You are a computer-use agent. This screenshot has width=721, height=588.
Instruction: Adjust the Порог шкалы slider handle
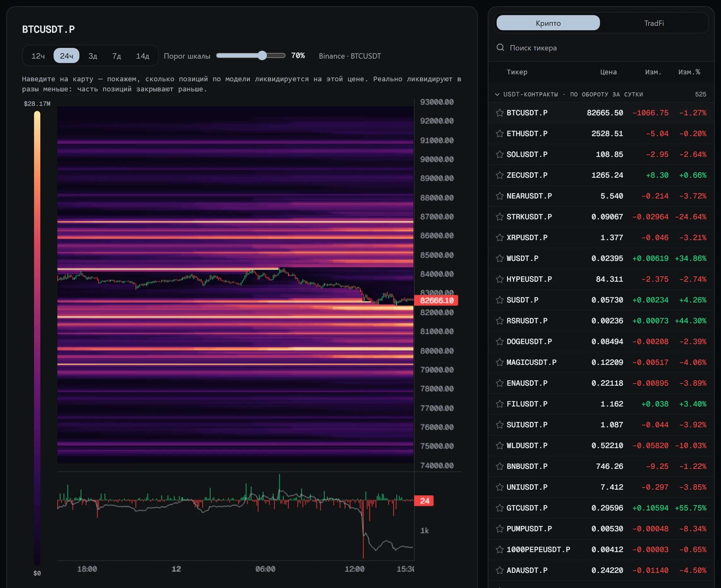pyautogui.click(x=262, y=55)
